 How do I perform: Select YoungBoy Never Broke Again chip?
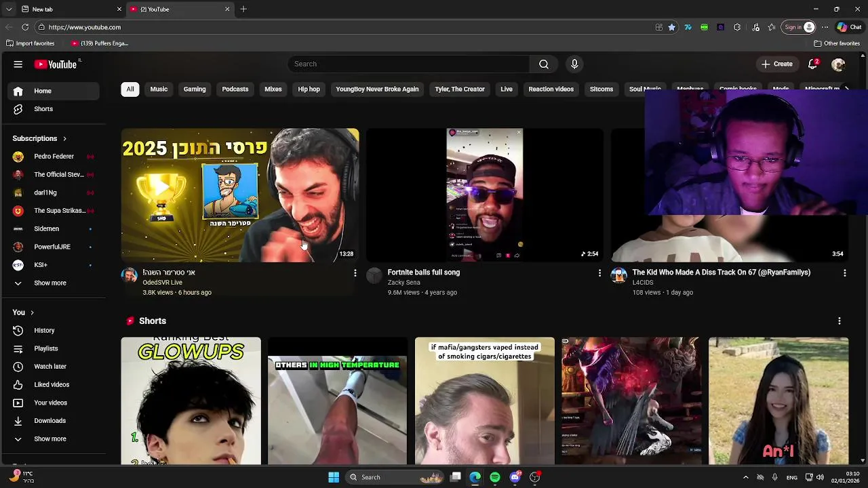point(377,89)
